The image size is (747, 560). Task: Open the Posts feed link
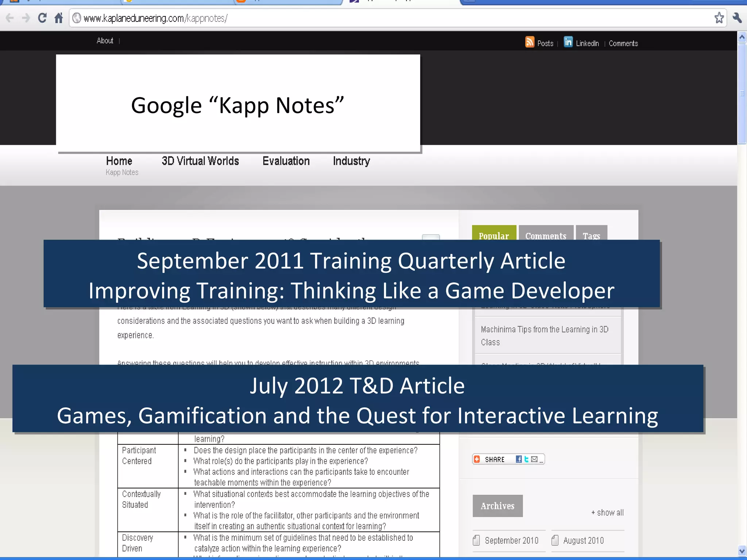(545, 43)
